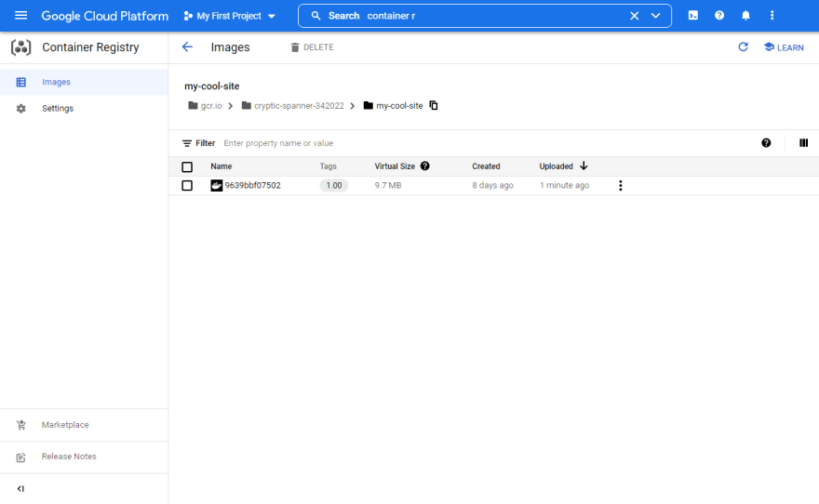Expand the search options chevron
819x504 pixels.
655,16
